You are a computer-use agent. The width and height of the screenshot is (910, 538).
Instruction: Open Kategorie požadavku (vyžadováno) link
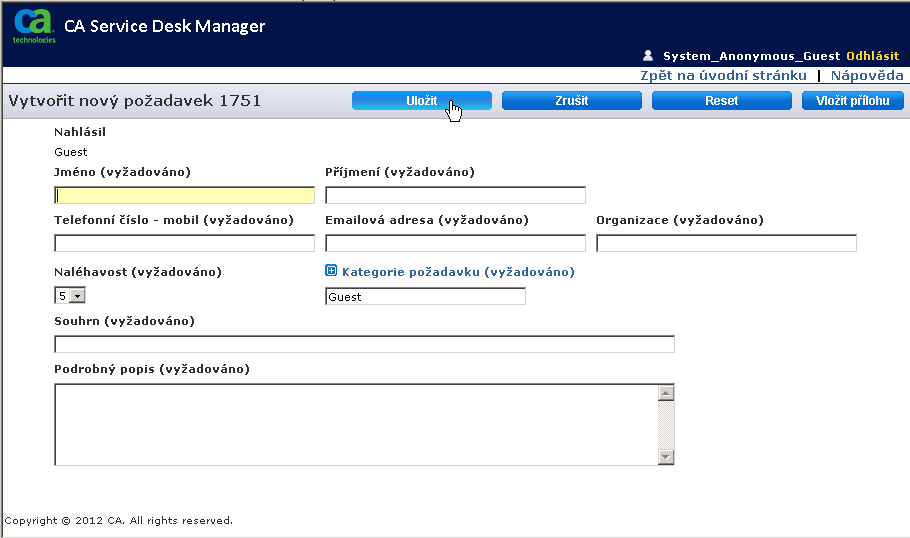[458, 272]
